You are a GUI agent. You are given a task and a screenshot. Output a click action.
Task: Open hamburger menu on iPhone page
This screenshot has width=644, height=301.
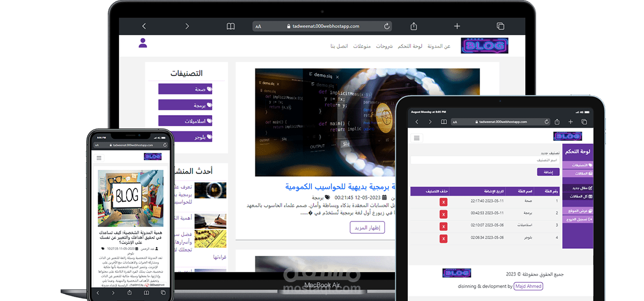99,158
